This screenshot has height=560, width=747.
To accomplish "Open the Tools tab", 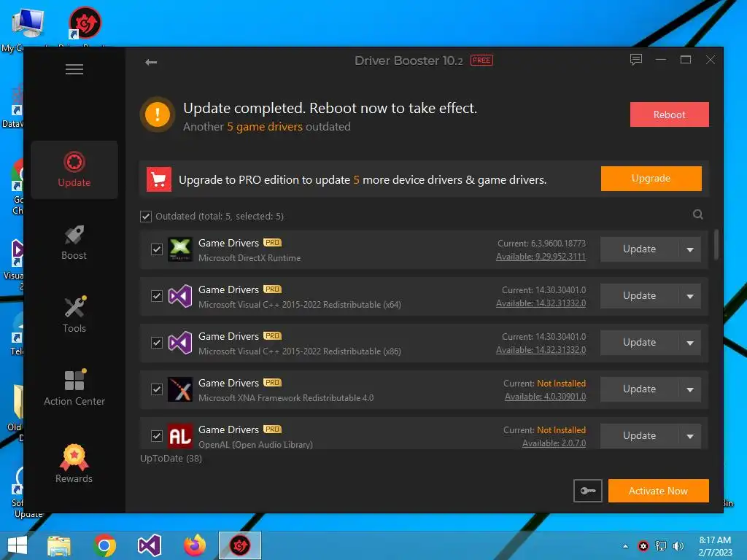I will coord(74,315).
